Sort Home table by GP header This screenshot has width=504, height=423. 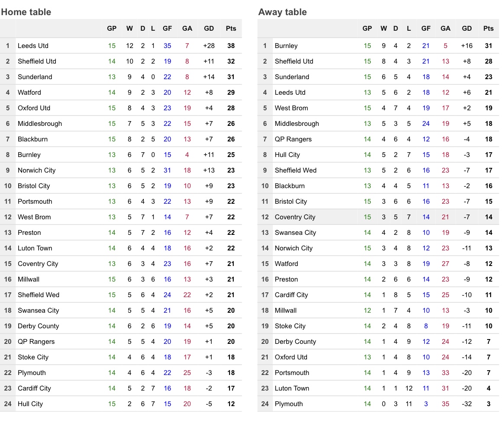click(x=112, y=29)
